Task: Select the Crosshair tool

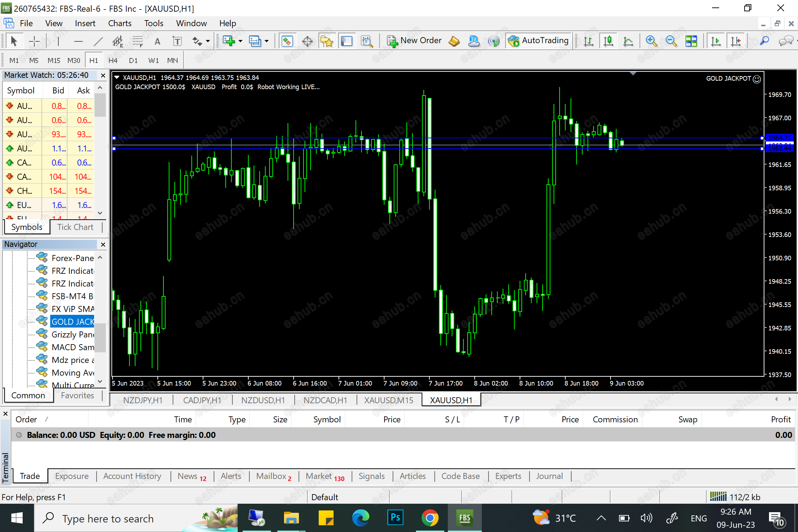Action: [34, 41]
